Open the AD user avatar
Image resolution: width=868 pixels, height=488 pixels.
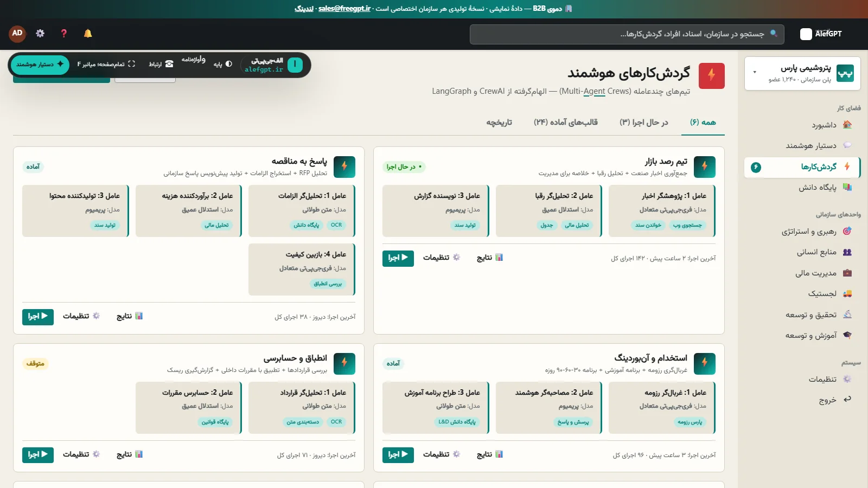tap(17, 34)
